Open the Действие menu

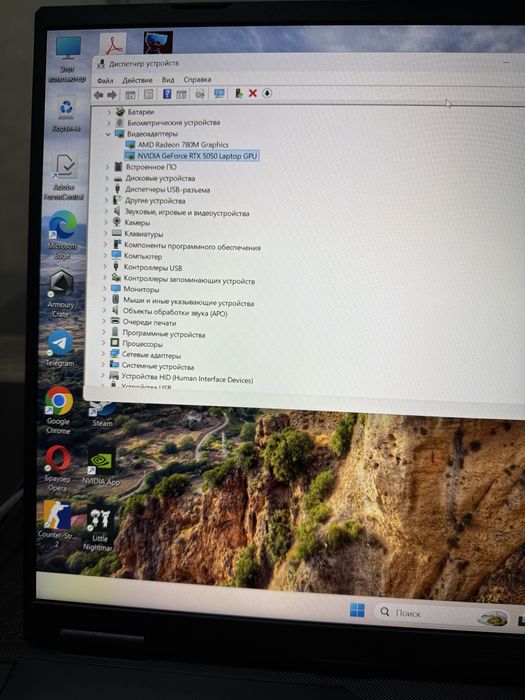[x=137, y=80]
